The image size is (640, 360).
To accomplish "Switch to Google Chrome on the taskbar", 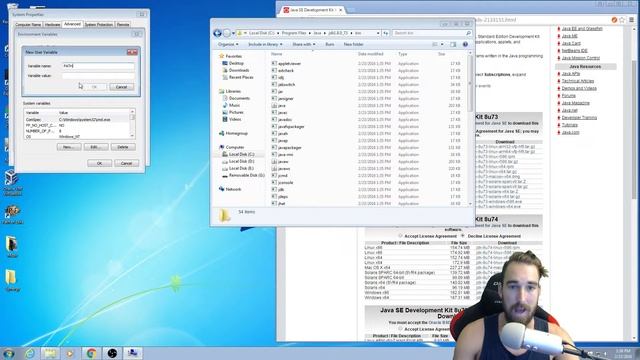I will click(91, 353).
